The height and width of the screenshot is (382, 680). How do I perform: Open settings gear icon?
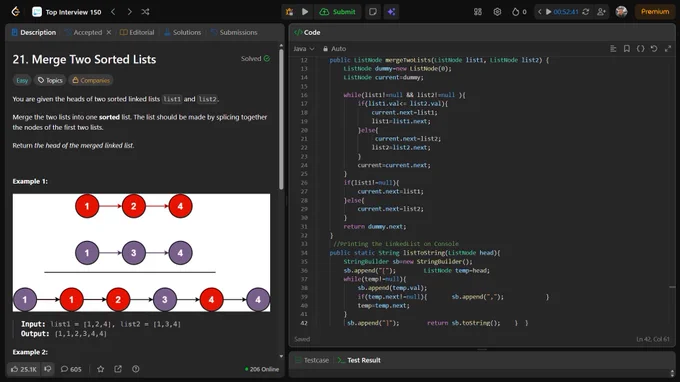497,12
